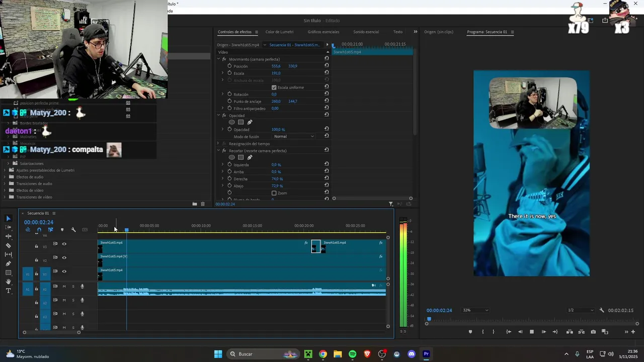Expand Reasignación del tiempo section
The height and width of the screenshot is (362, 644).
[218, 144]
